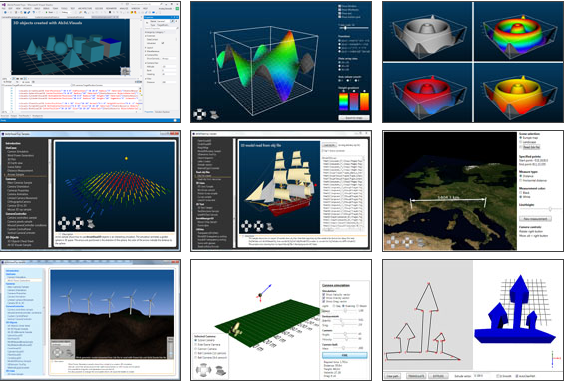Open ARCHITECTURE menu in Visual Studio
This screenshot has width=565, height=382.
tap(84, 8)
